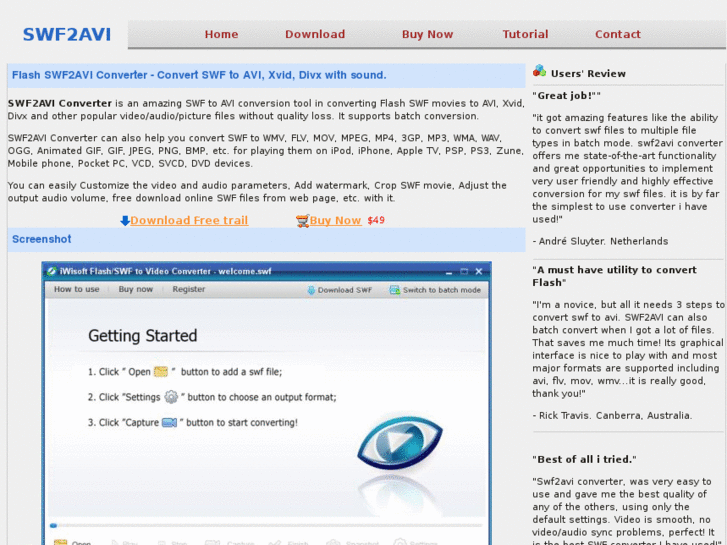Click the "Great job!" review title

(566, 96)
